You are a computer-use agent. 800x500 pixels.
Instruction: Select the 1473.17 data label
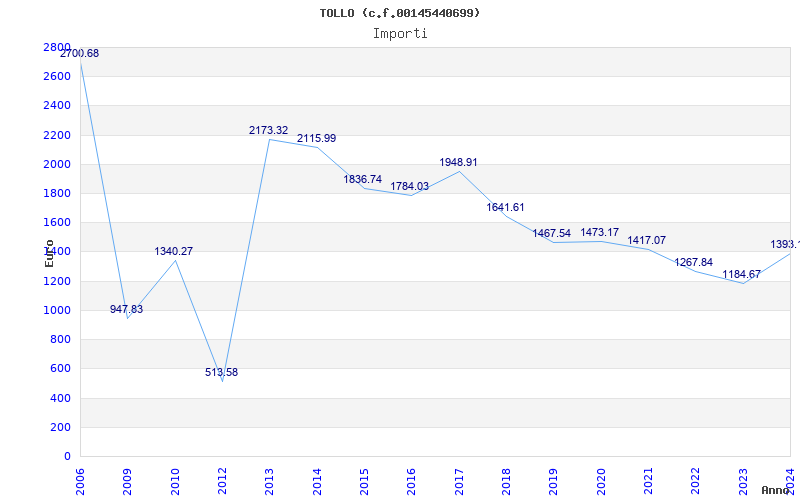[599, 232]
